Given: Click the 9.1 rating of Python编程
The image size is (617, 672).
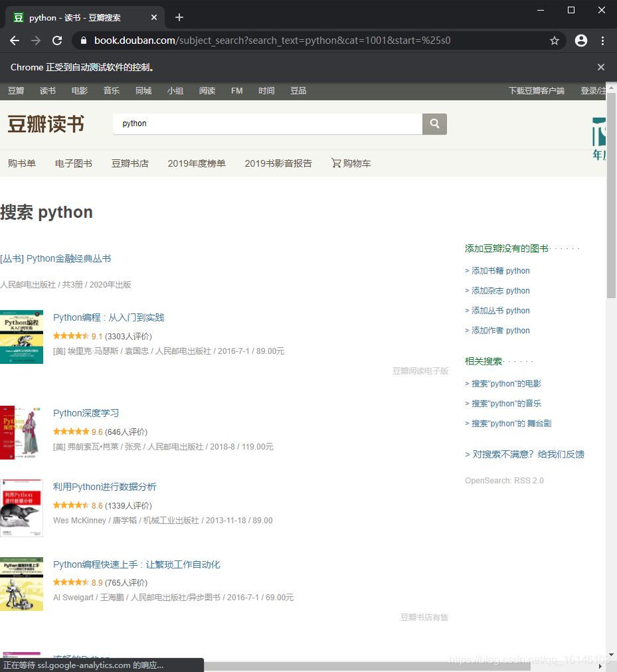Looking at the screenshot, I should pos(97,337).
